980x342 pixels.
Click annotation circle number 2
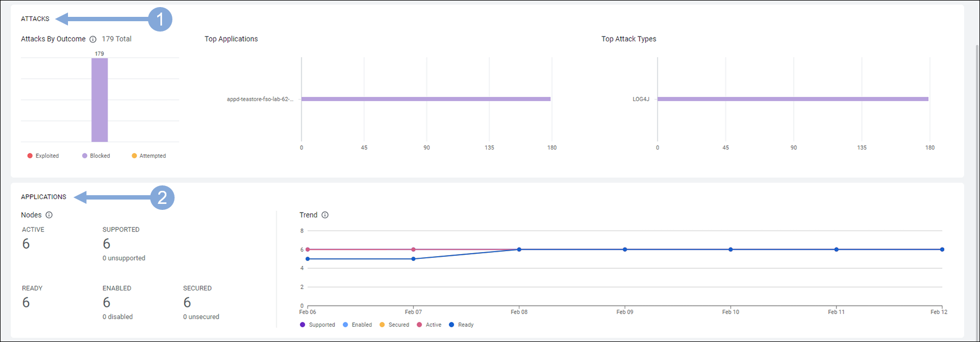point(162,197)
